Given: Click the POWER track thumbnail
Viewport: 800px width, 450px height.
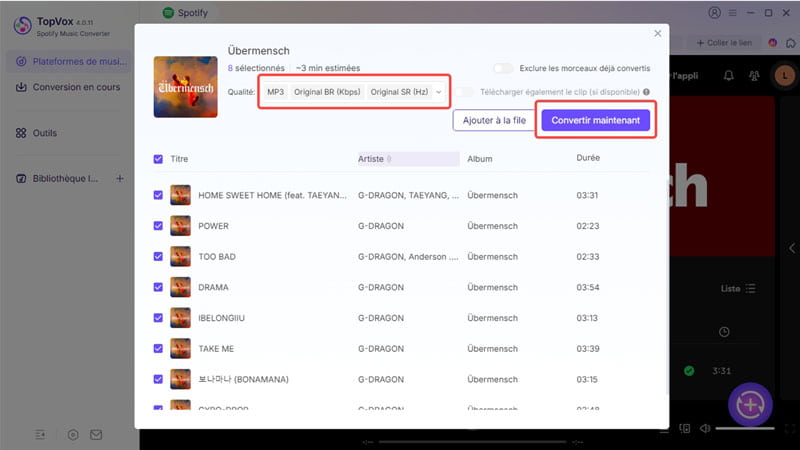Looking at the screenshot, I should point(180,226).
